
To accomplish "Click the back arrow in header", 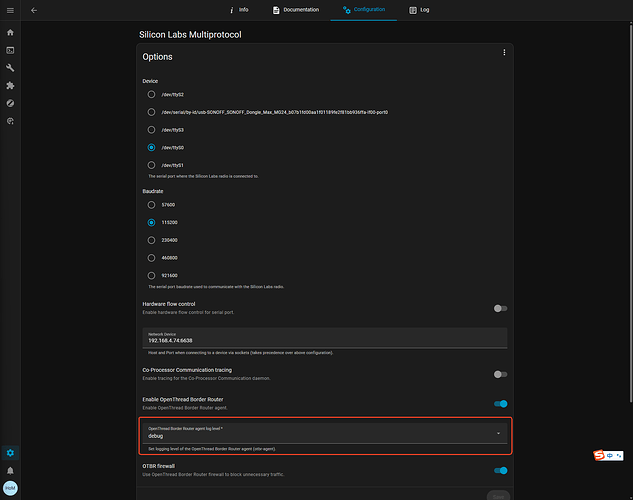I will (34, 10).
